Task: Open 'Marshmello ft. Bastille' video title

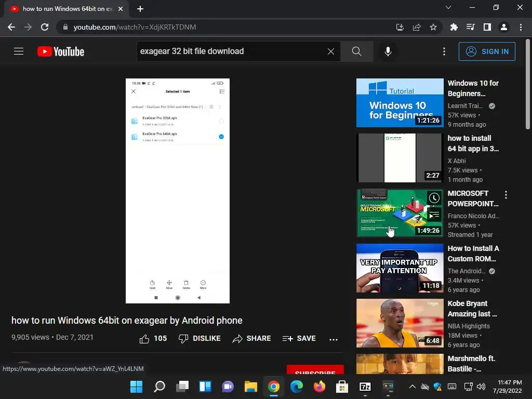Action: [x=472, y=363]
